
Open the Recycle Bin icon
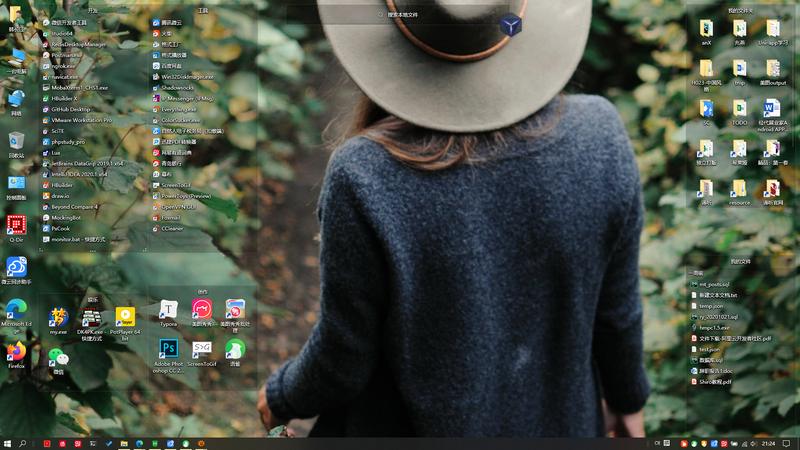(16, 144)
